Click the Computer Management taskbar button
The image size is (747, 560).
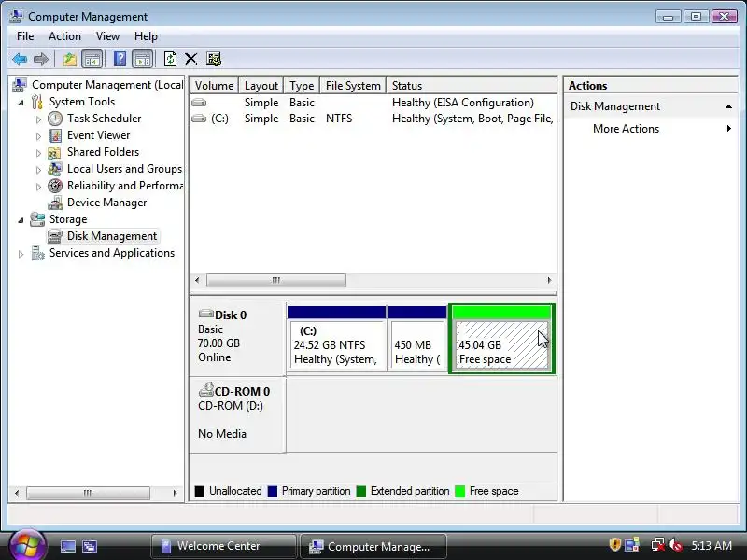point(373,546)
